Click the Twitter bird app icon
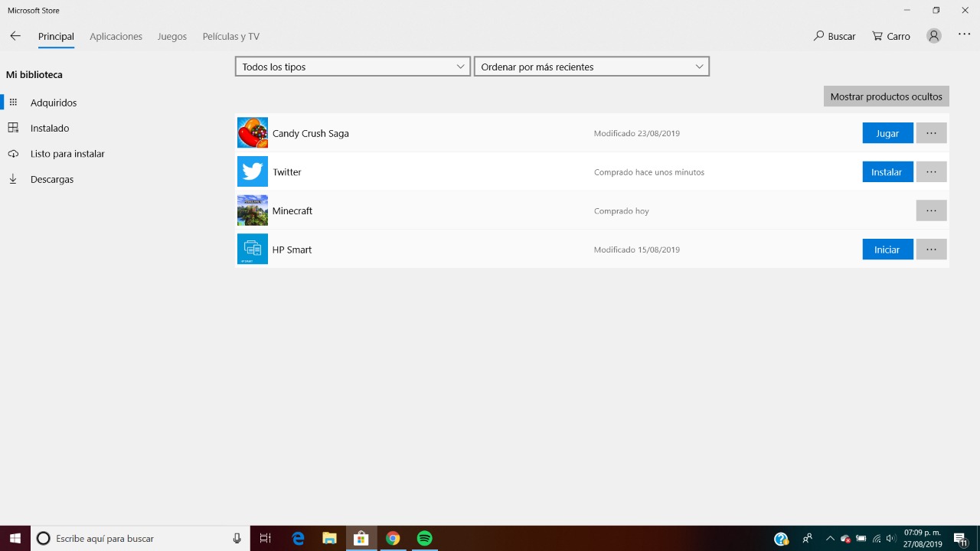 pyautogui.click(x=253, y=171)
